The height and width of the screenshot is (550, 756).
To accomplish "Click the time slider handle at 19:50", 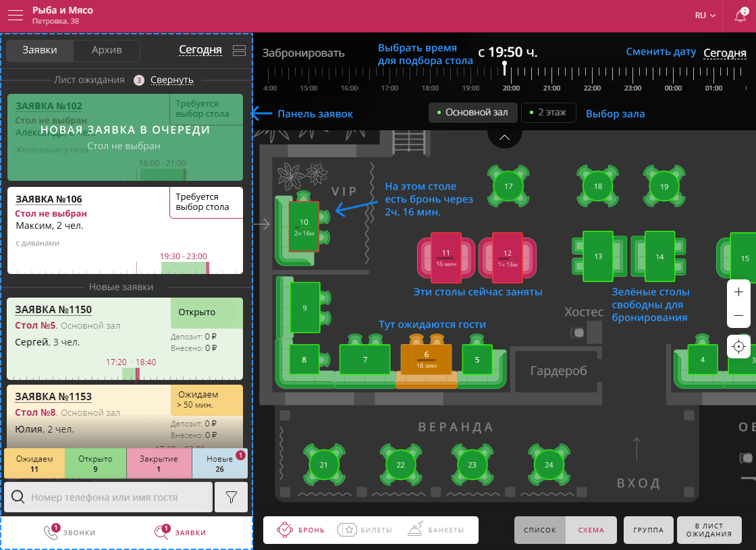I will click(504, 67).
